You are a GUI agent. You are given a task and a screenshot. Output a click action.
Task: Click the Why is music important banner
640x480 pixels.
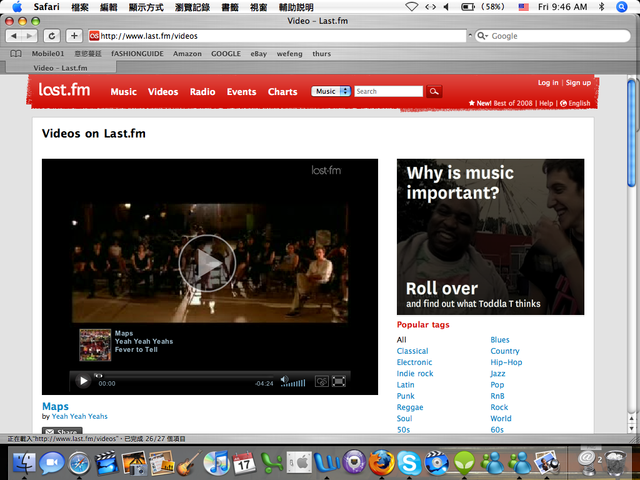click(490, 237)
